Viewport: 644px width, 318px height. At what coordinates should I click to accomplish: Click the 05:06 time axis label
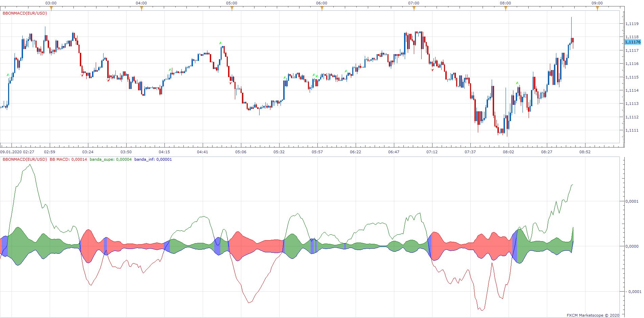(x=241, y=152)
